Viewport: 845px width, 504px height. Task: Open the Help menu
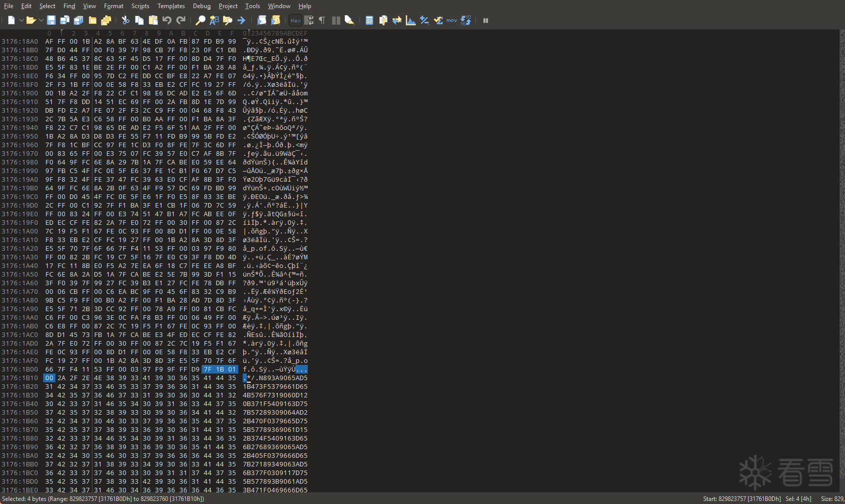pos(305,6)
